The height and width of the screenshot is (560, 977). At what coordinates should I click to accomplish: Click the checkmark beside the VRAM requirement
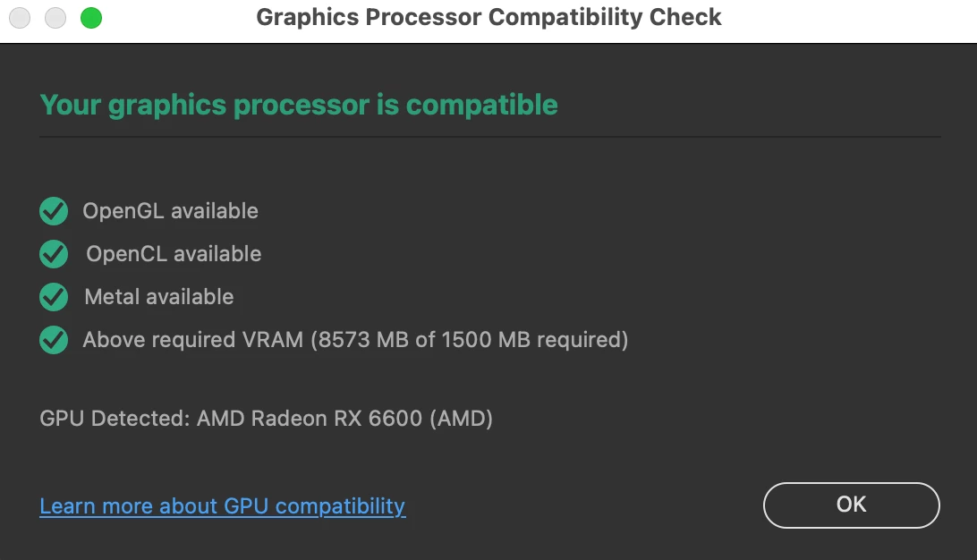click(54, 340)
